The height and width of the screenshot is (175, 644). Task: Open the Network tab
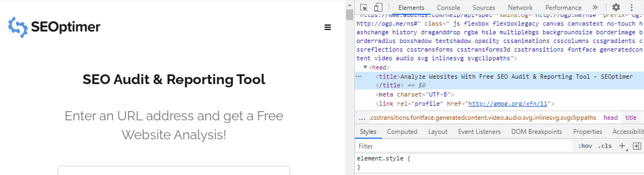tap(520, 8)
